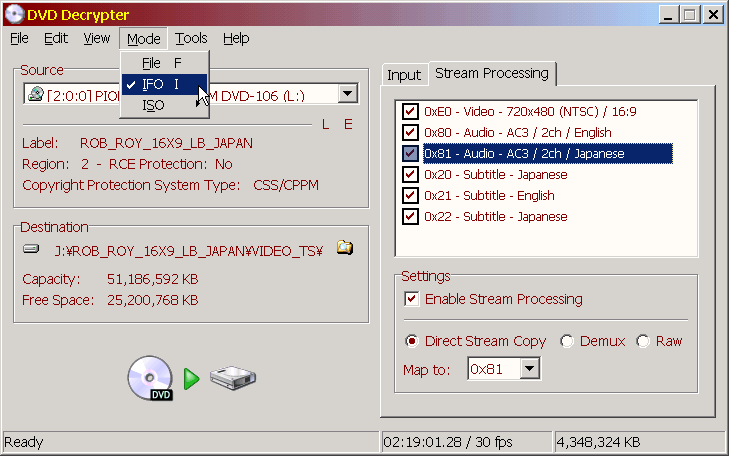Select the Demux radio button
The height and width of the screenshot is (456, 729).
tap(567, 342)
